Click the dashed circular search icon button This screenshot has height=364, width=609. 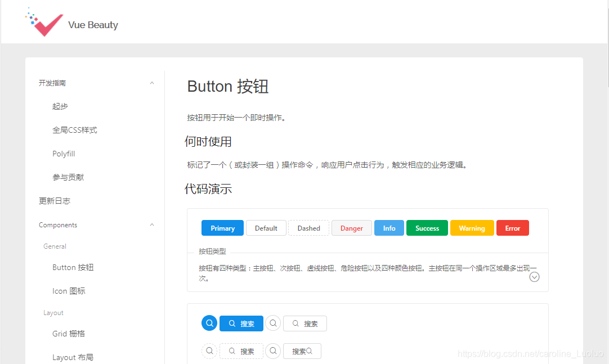coord(209,350)
